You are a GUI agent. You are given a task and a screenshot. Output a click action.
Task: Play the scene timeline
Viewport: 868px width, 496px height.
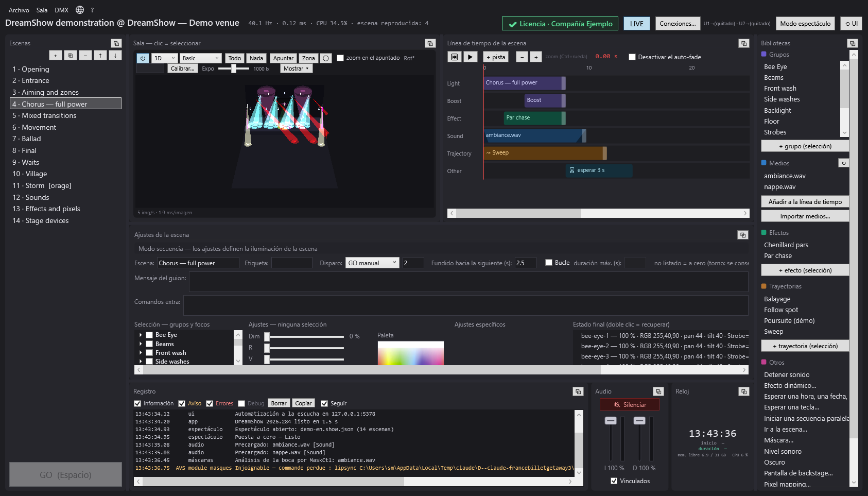(x=470, y=57)
